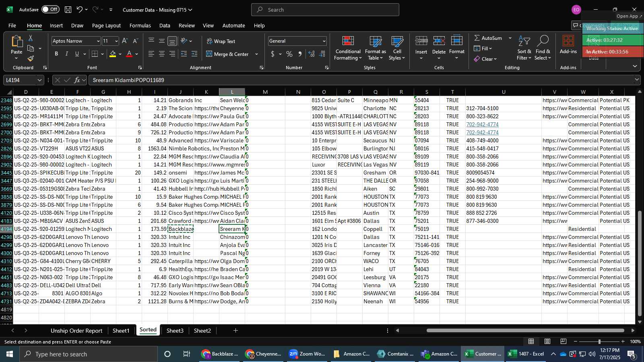Open the font size dropdown showing 11
This screenshot has width=644, height=362.
point(116,41)
